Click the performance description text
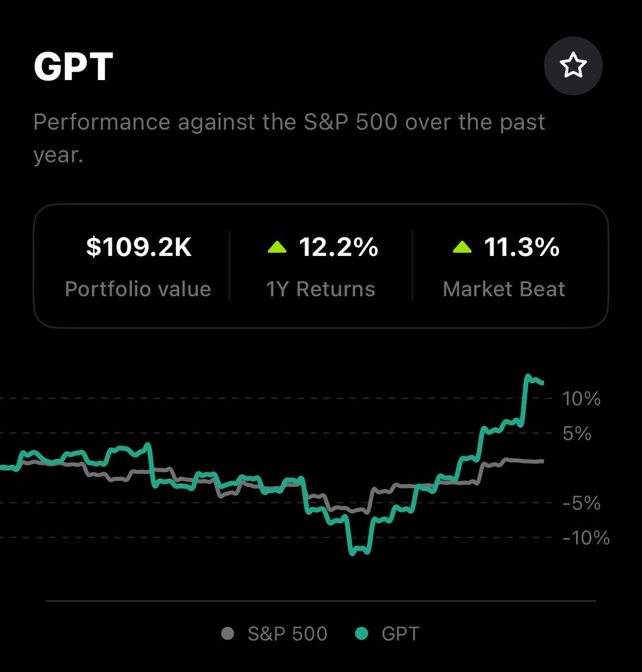 click(289, 138)
